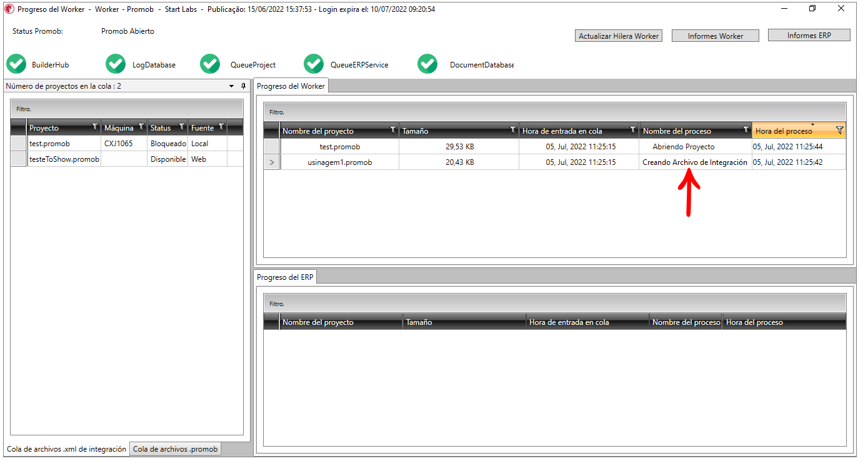
Task: Select the testeToShow.promob row
Action: point(64,159)
